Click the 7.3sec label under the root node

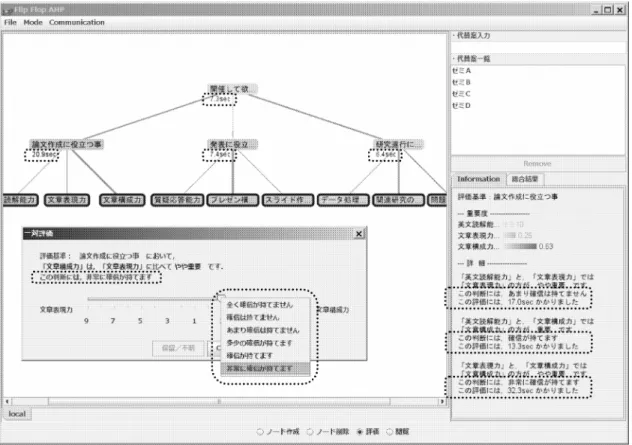(219, 99)
